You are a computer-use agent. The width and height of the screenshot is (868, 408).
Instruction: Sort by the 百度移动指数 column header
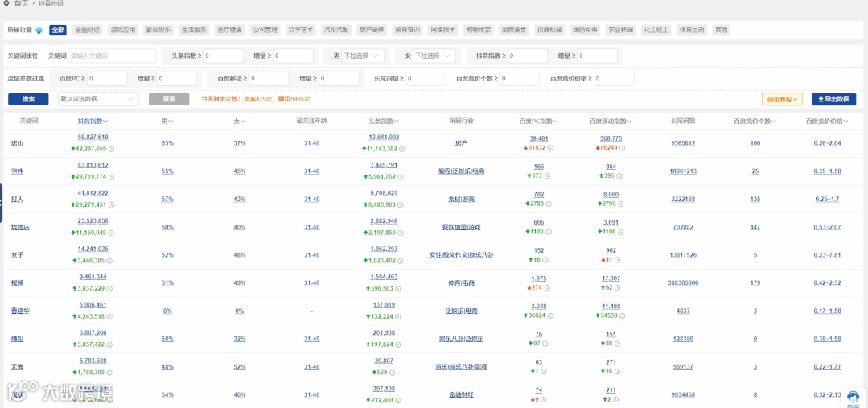tap(611, 122)
